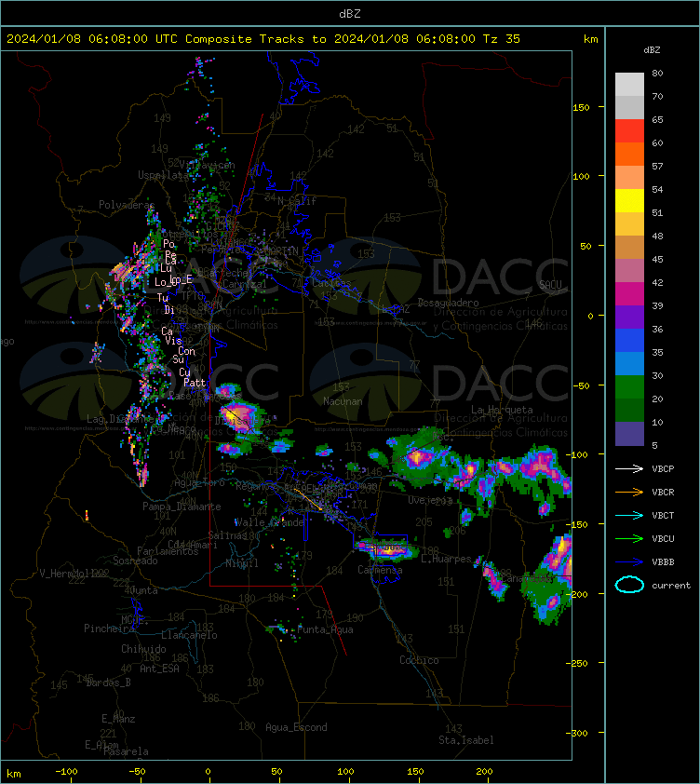Click the 'Uspallata' map label

click(164, 175)
